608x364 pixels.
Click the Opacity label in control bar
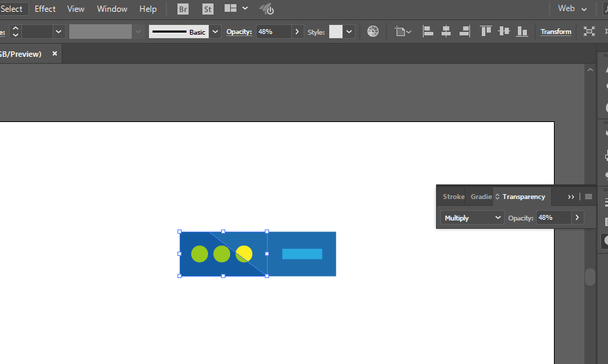pyautogui.click(x=238, y=32)
